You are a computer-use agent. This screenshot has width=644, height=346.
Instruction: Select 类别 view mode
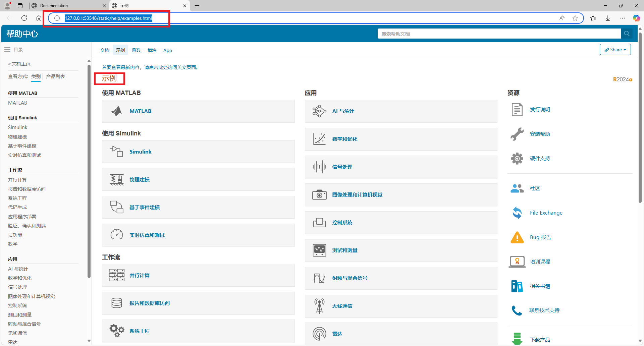36,76
